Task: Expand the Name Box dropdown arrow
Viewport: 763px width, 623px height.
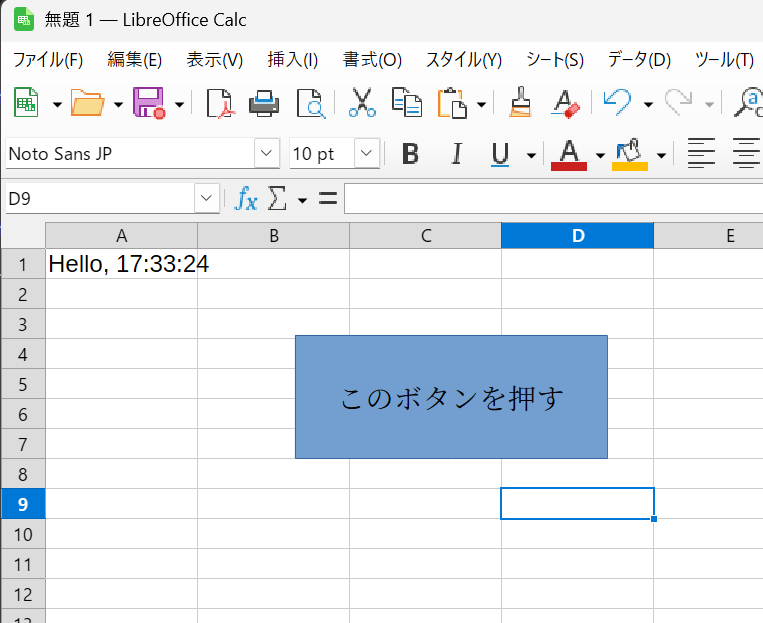Action: (x=207, y=199)
